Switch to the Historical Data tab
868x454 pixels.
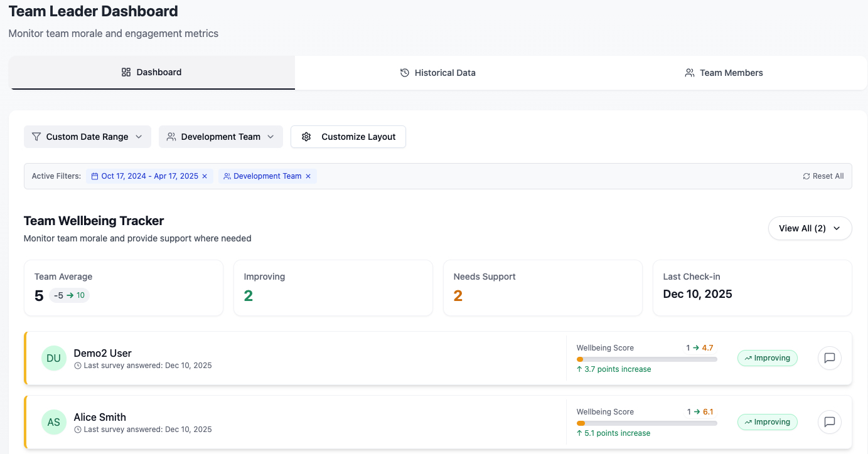[437, 73]
